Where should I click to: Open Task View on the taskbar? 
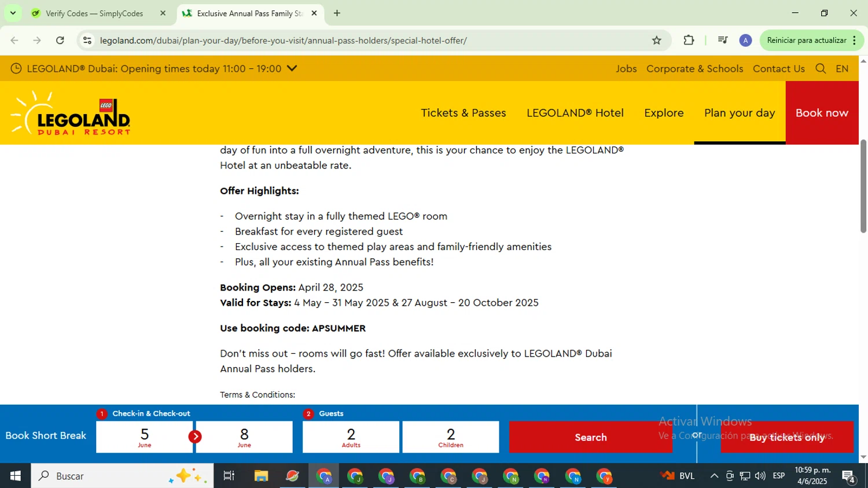click(229, 476)
